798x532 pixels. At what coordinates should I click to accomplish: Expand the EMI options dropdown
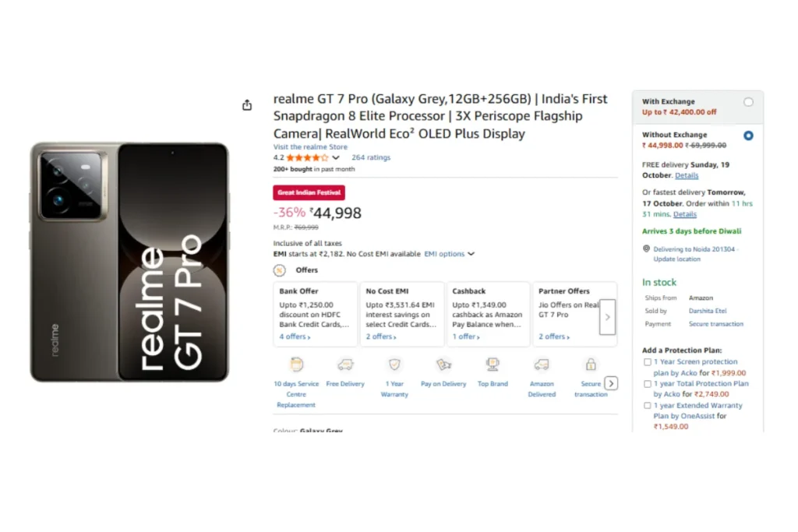(449, 254)
